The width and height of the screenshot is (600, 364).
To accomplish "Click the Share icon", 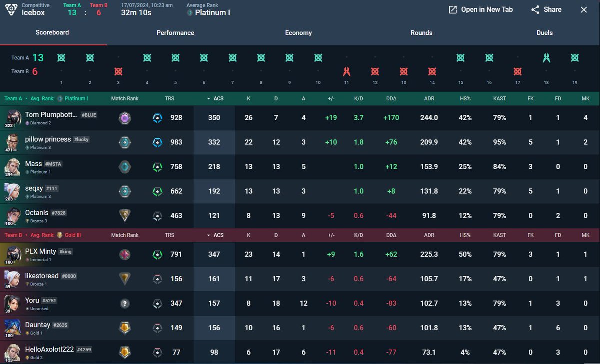I will [x=535, y=10].
